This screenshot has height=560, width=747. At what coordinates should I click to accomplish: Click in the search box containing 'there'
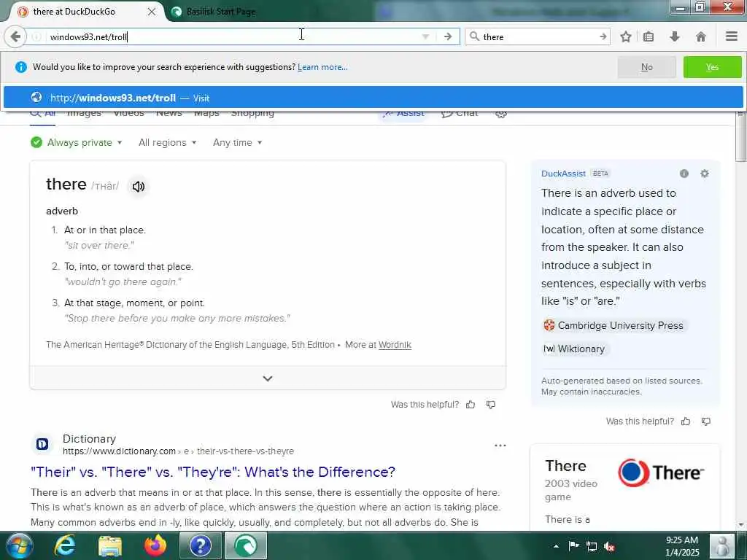538,36
